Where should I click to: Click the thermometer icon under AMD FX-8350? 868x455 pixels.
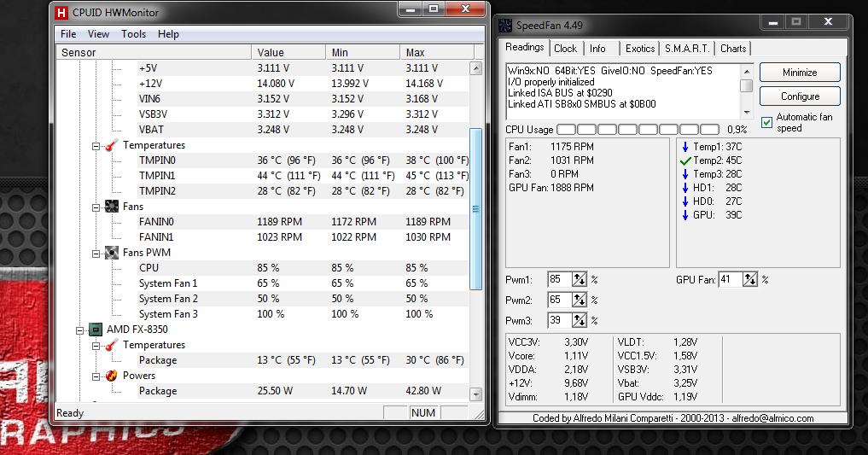coord(111,345)
